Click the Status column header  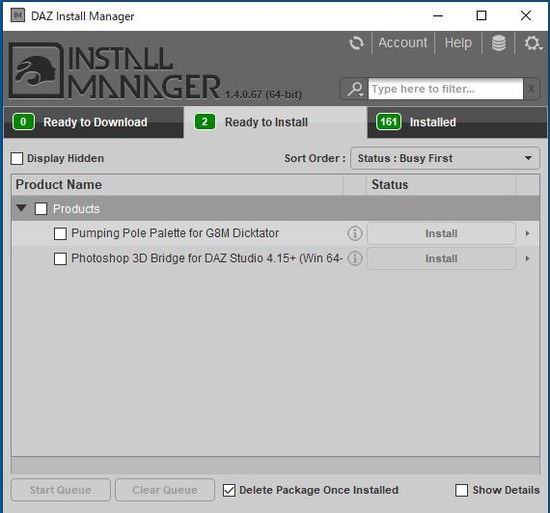pyautogui.click(x=441, y=184)
